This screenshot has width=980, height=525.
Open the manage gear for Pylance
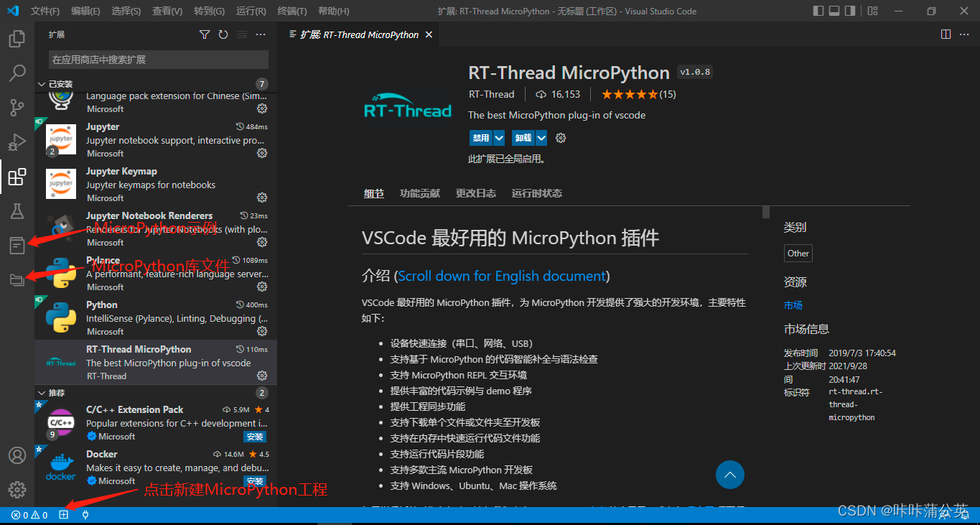262,287
